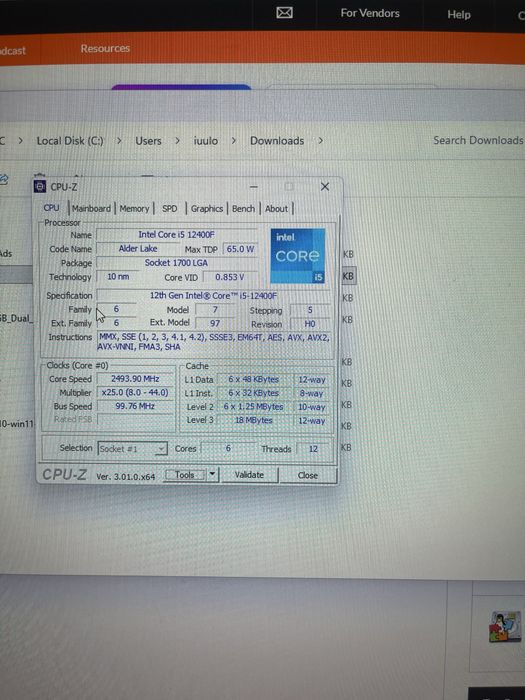Click the Bus Speed value 99.76 MHz

(135, 406)
